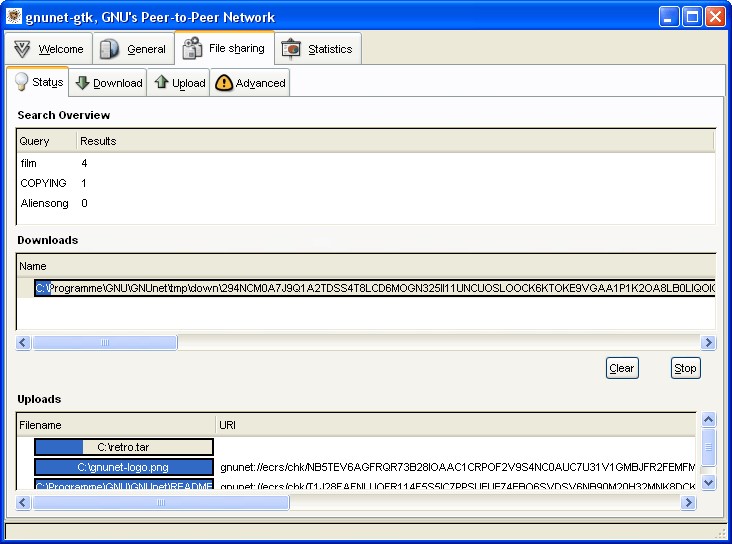
Task: Open the Advanced sub-tab
Action: (250, 83)
